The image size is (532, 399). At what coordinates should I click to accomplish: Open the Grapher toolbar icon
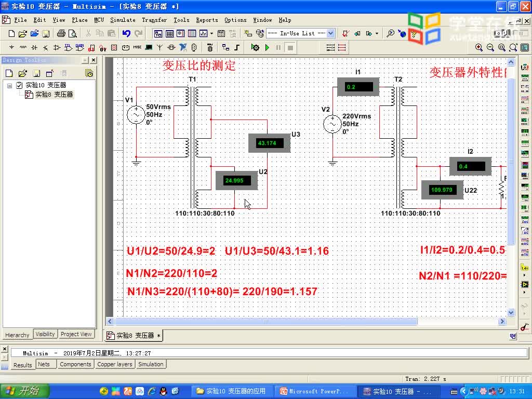pyautogui.click(x=203, y=34)
